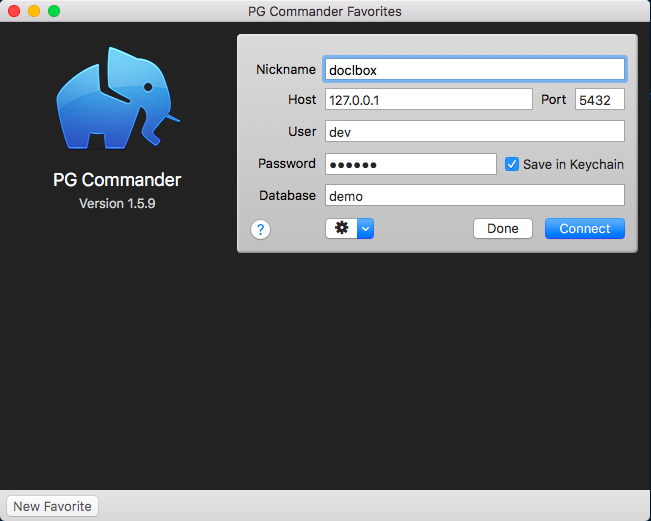The width and height of the screenshot is (651, 521).
Task: Click the User field dev
Action: 475,131
